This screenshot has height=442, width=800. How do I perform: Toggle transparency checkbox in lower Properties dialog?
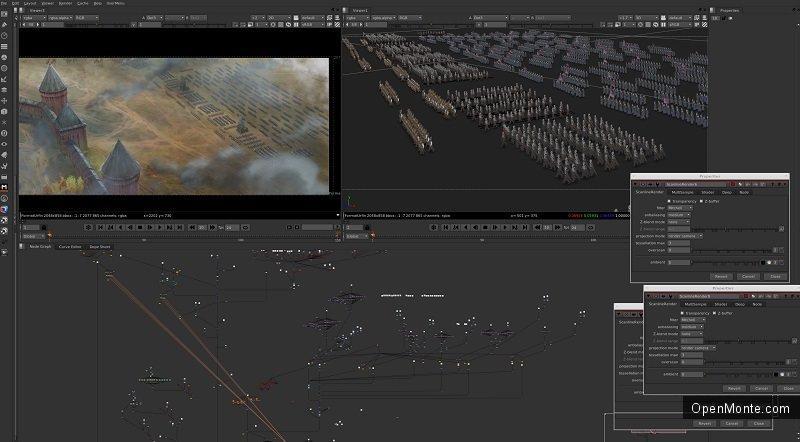682,313
